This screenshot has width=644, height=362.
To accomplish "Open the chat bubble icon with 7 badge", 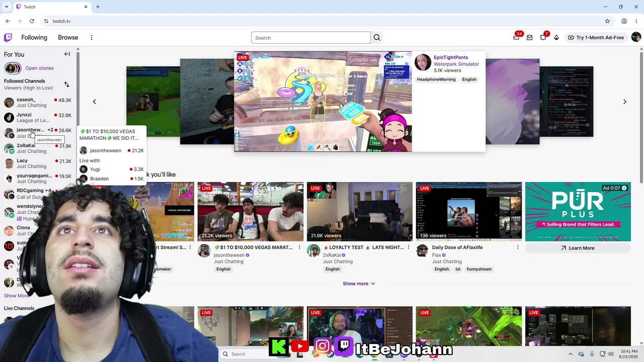I will click(543, 37).
